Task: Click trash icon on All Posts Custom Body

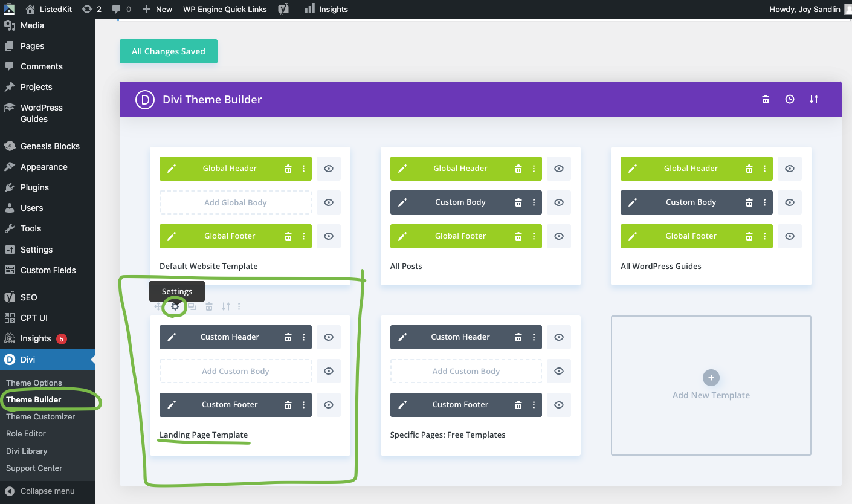Action: coord(518,202)
